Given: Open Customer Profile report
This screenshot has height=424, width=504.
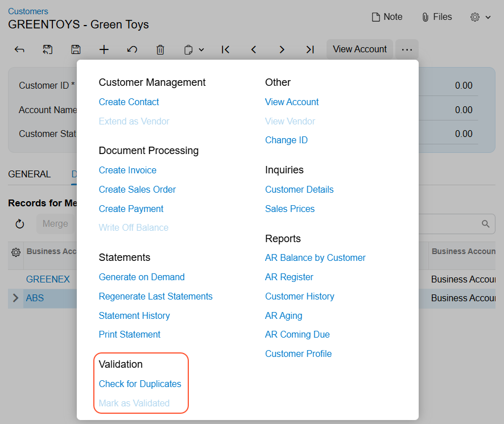Looking at the screenshot, I should (x=298, y=354).
